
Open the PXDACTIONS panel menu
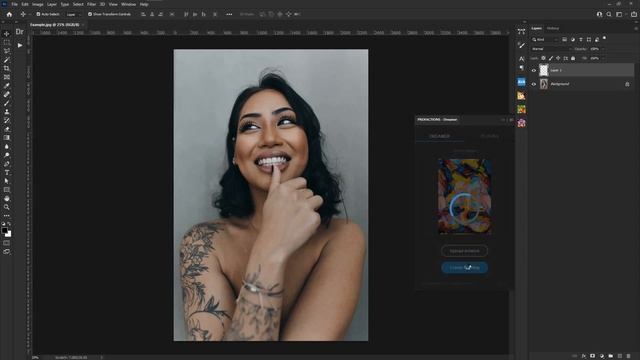511,120
